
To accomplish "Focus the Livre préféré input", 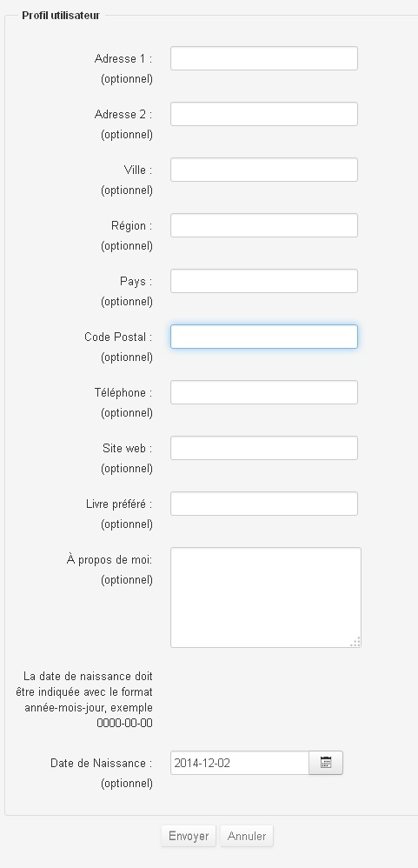I will (263, 504).
